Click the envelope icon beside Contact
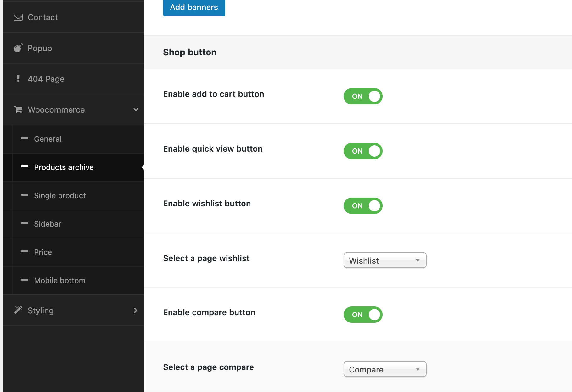This screenshot has height=392, width=572. (x=18, y=17)
